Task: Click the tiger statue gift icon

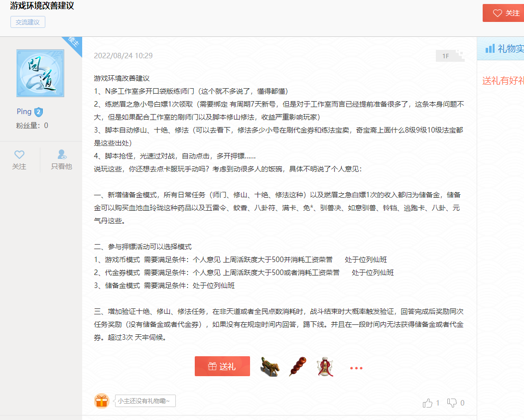Action: coord(269,367)
